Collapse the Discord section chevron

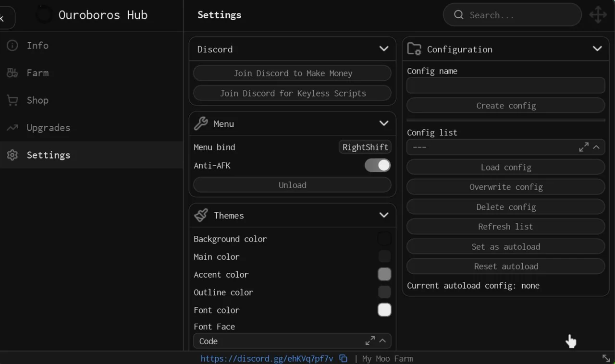point(384,49)
